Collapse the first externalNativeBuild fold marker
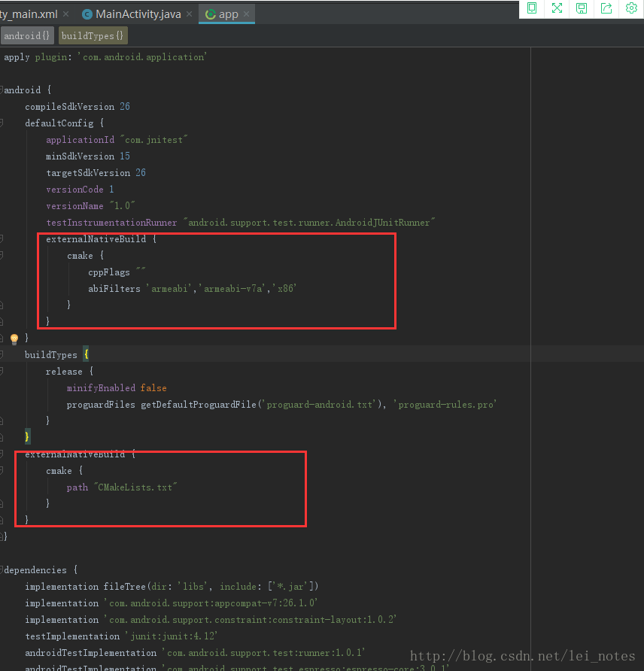Viewport: 644px width, 671px height. [x=2, y=238]
